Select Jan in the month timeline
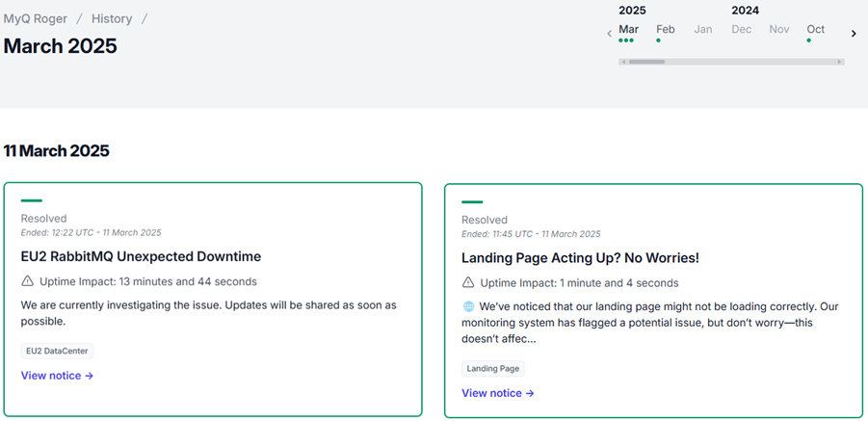868x421 pixels. pyautogui.click(x=703, y=30)
